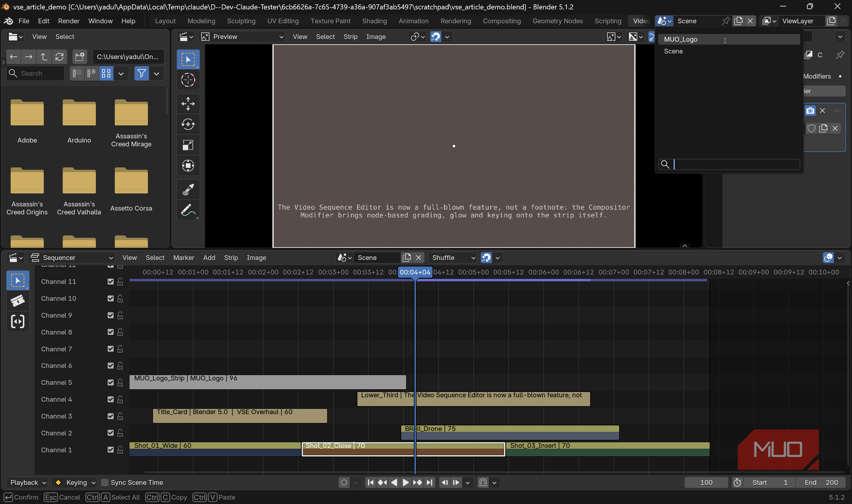Open file browser display settings dropdown arrow
The height and width of the screenshot is (504, 852).
click(121, 73)
